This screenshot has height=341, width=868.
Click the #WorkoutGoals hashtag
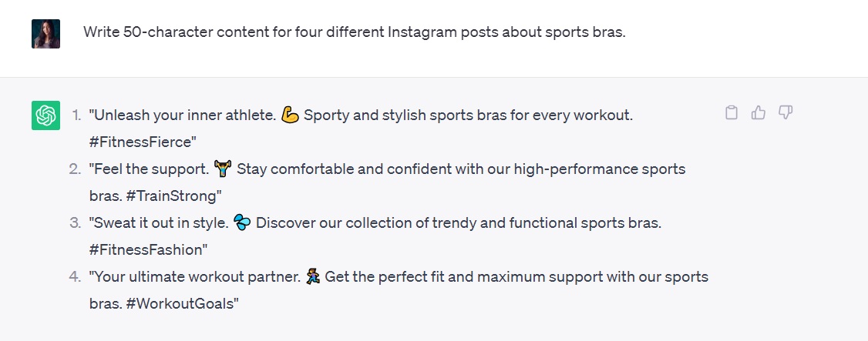click(178, 303)
